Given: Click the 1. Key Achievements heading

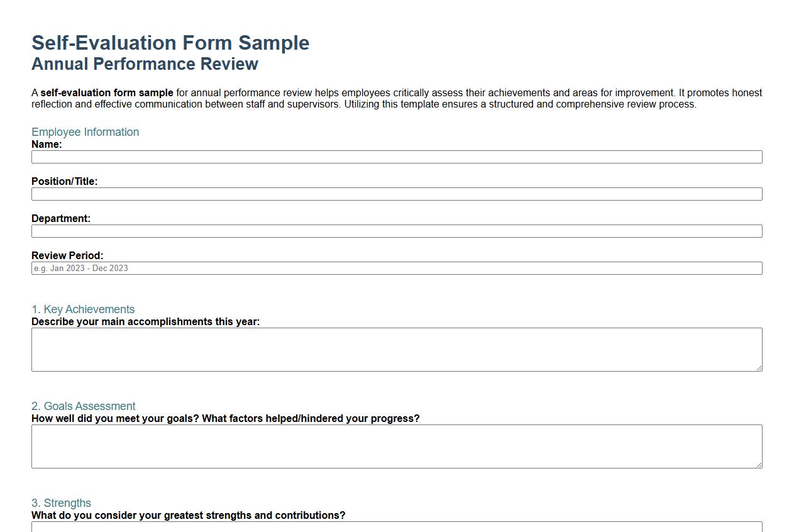Looking at the screenshot, I should (83, 309).
